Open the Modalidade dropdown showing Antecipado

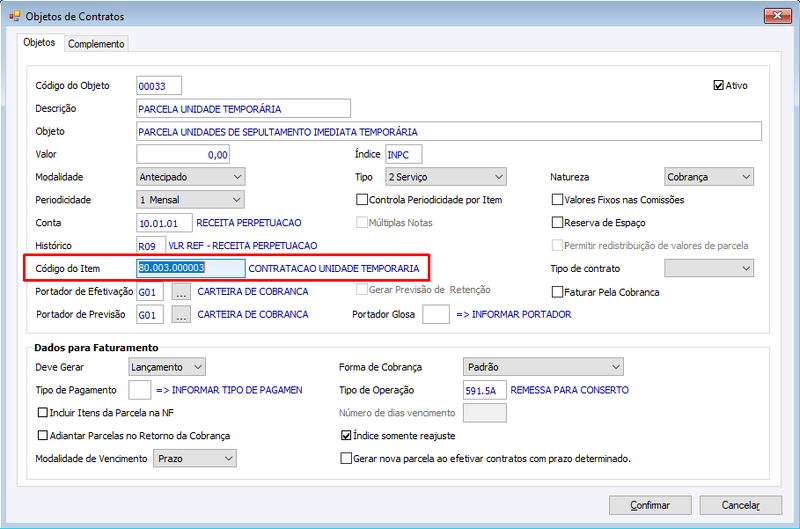pyautogui.click(x=191, y=177)
